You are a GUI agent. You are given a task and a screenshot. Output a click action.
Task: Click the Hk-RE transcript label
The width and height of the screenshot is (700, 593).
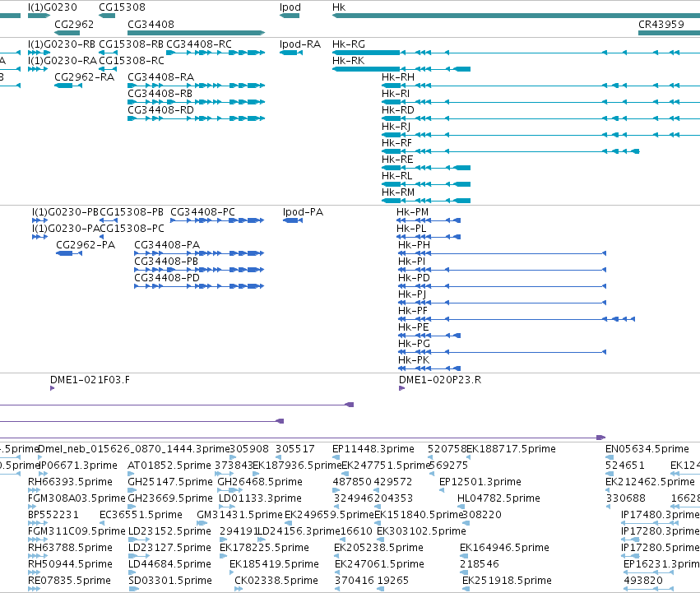[397, 160]
